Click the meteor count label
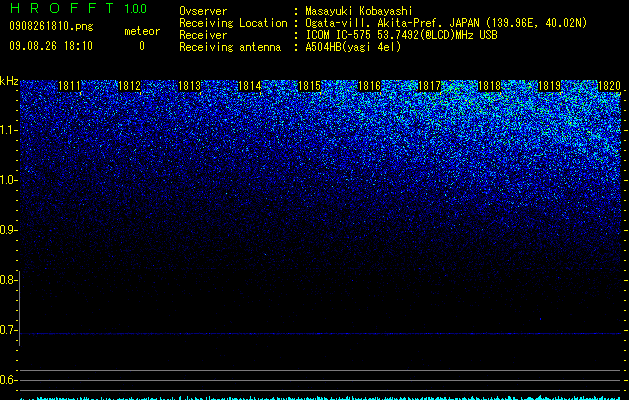The image size is (629, 400). pos(142,31)
